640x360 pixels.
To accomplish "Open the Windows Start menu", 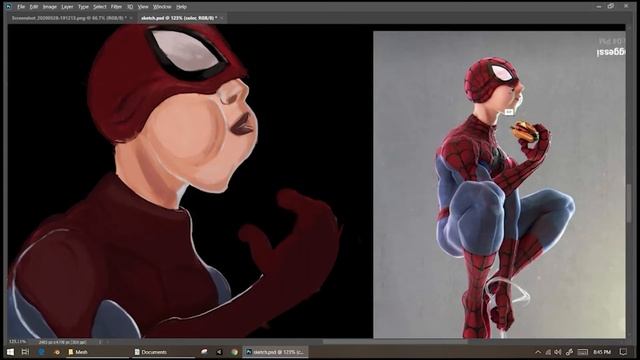I will click(10, 352).
